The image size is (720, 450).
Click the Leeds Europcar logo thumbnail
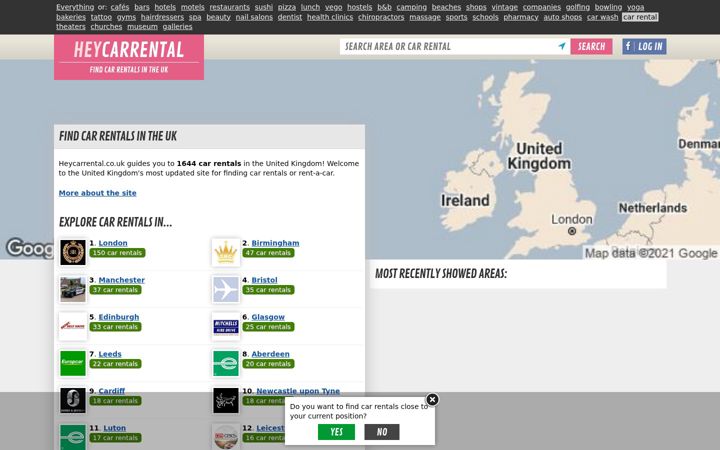pos(73,363)
